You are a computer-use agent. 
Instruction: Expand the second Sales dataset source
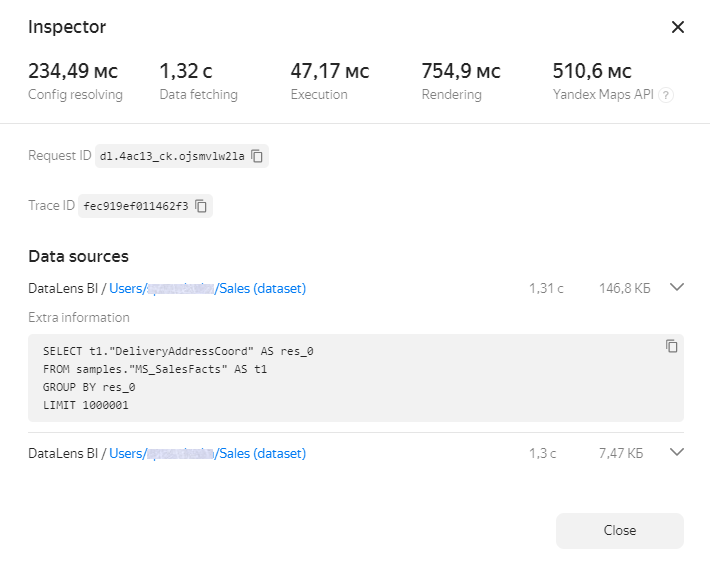pyautogui.click(x=677, y=453)
